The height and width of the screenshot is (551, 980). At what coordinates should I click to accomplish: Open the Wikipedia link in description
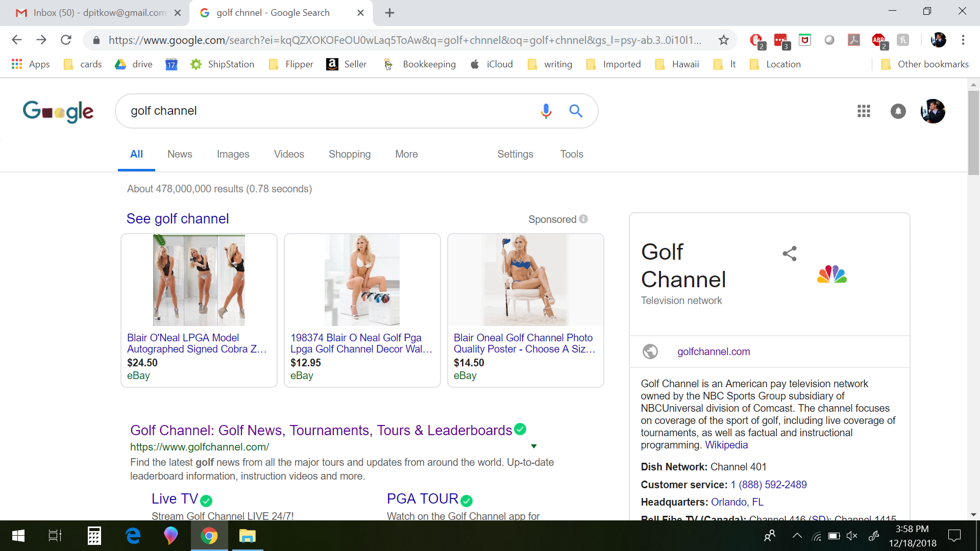tap(726, 445)
